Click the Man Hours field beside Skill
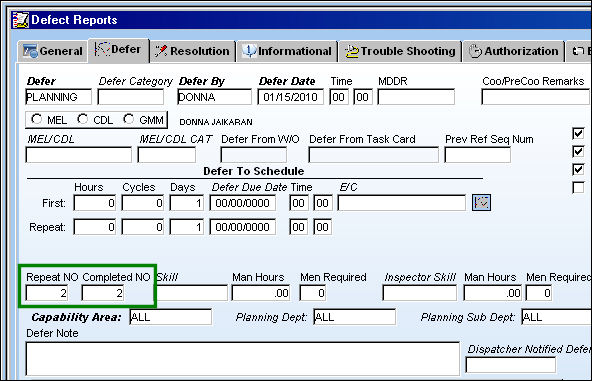592x381 pixels. pyautogui.click(x=261, y=293)
